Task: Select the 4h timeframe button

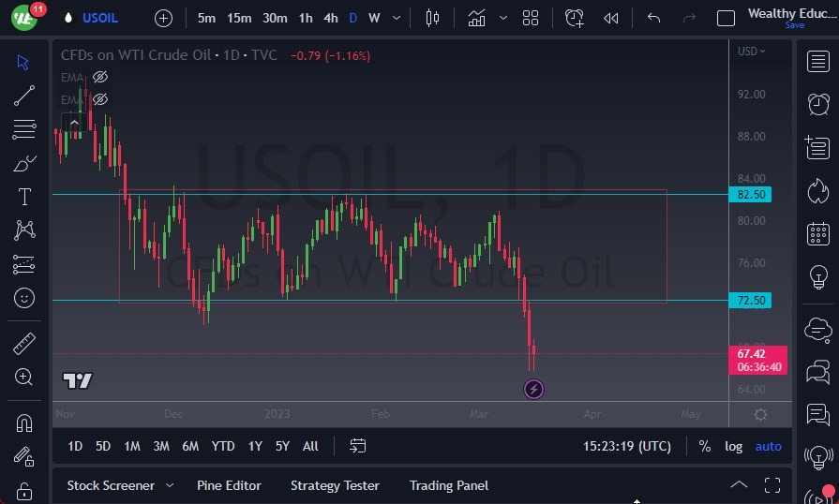Action: coord(330,18)
